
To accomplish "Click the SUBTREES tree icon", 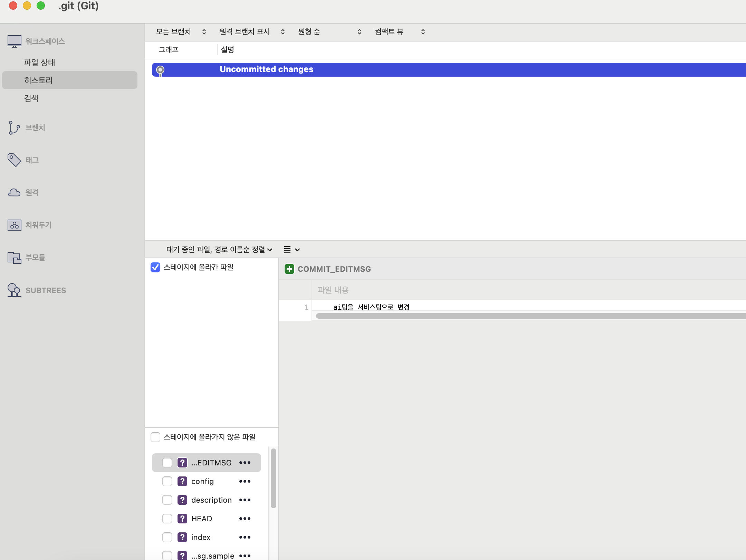I will coord(14,290).
